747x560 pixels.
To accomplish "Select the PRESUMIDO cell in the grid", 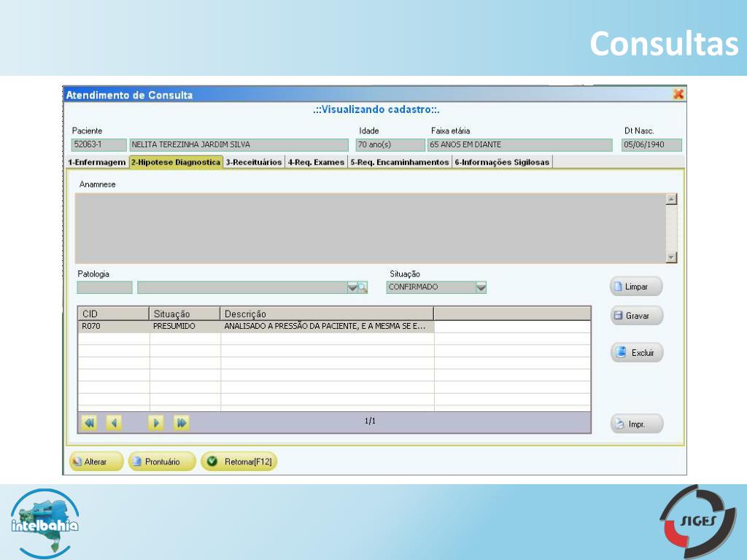I will [185, 326].
